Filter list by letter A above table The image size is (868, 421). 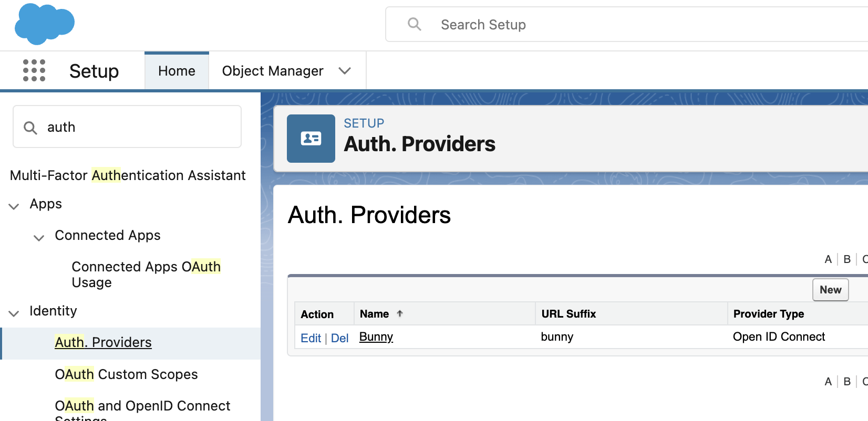[x=828, y=259]
